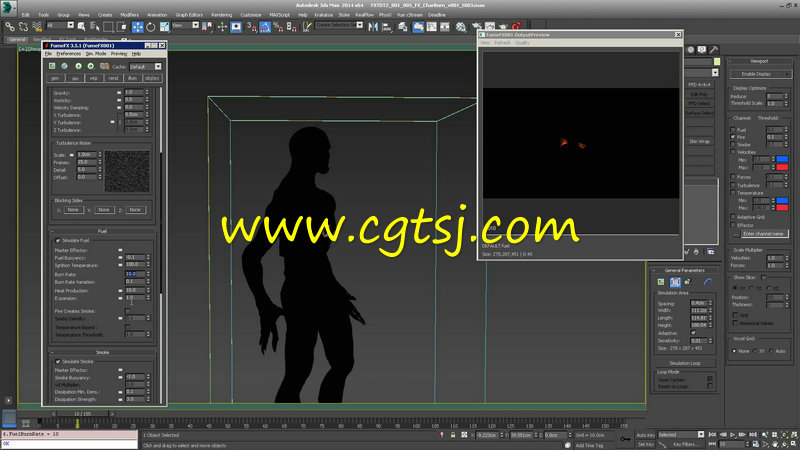800x450 pixels.
Task: Click the Unlink Selection icon
Action: [23, 27]
